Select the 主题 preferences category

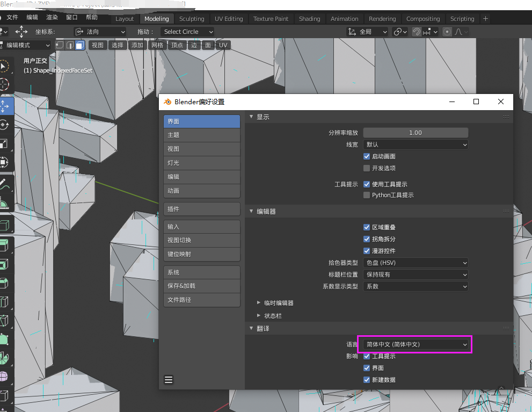click(x=202, y=135)
